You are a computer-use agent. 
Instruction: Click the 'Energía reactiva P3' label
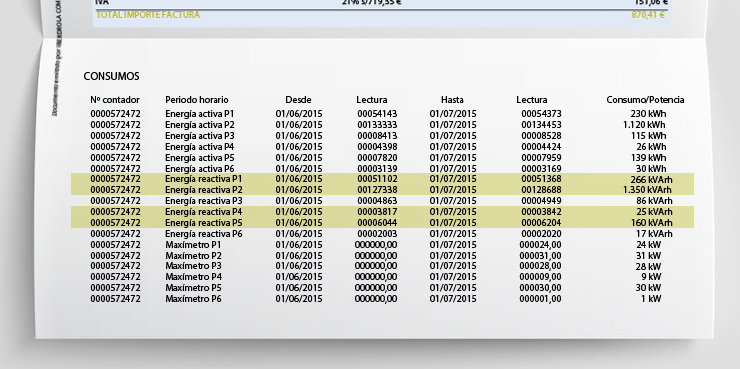click(x=204, y=201)
